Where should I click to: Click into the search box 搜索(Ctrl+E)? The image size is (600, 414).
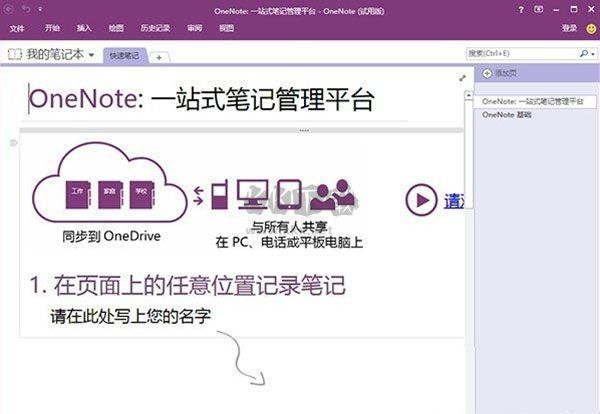coord(522,53)
